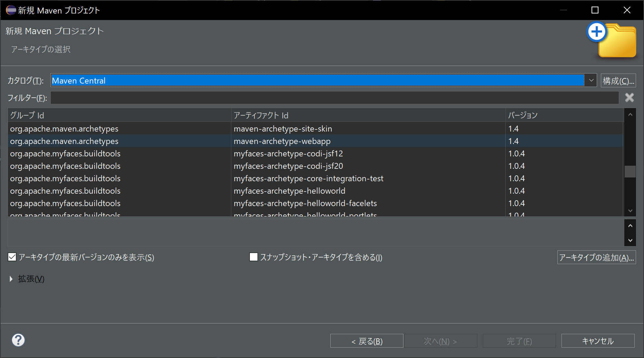Viewport: 644px width, 358px height.
Task: Click the new Maven project folder icon
Action: click(612, 40)
